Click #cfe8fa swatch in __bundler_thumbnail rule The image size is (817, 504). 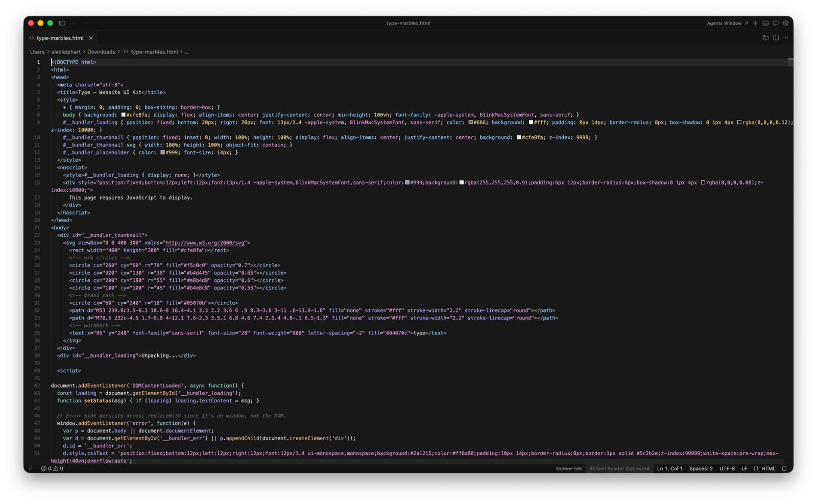[519, 137]
